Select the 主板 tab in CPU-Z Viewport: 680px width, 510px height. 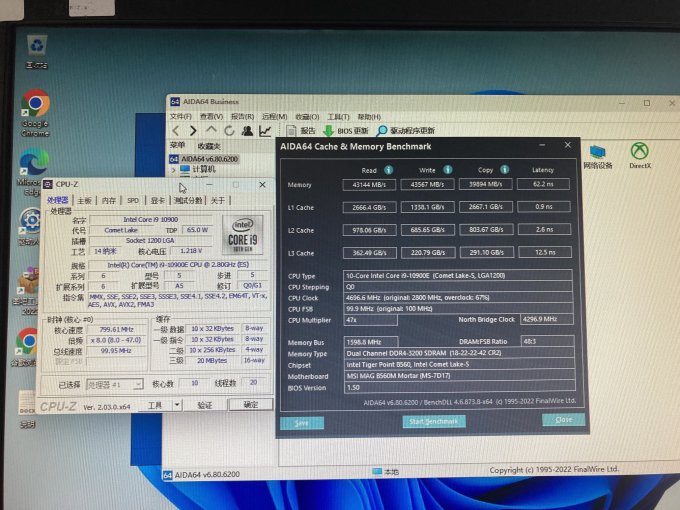[85, 200]
